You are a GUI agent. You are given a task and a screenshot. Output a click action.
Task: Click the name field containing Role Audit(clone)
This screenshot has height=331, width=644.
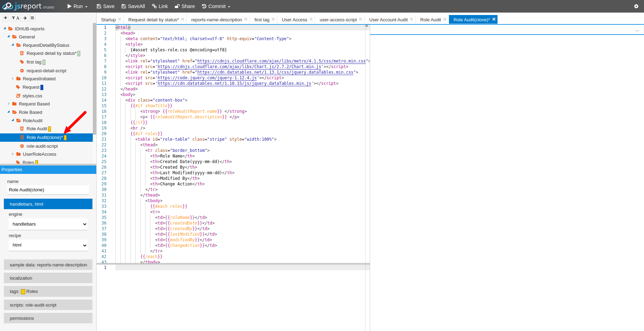[x=48, y=190]
